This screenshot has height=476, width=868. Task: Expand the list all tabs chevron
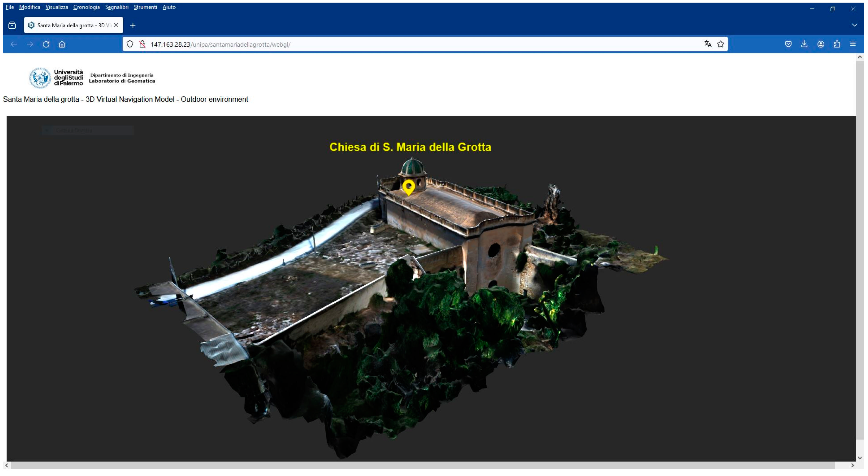pyautogui.click(x=854, y=25)
